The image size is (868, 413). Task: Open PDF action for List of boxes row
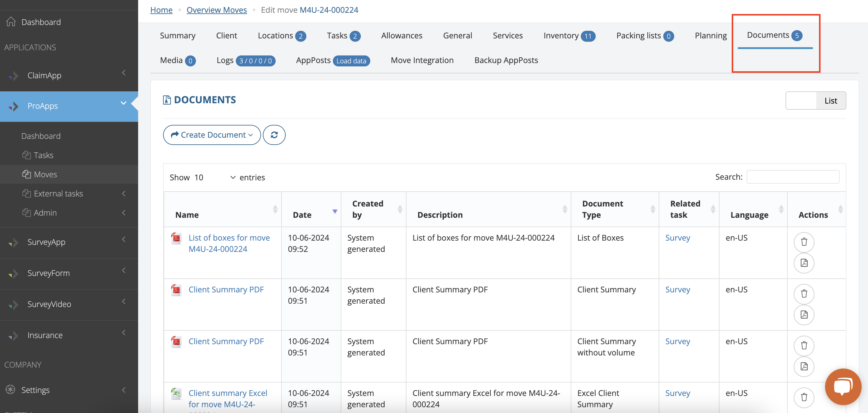[804, 263]
